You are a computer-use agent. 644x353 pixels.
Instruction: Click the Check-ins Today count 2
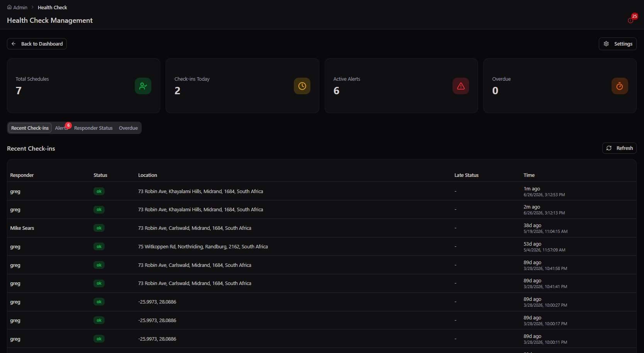click(x=177, y=90)
